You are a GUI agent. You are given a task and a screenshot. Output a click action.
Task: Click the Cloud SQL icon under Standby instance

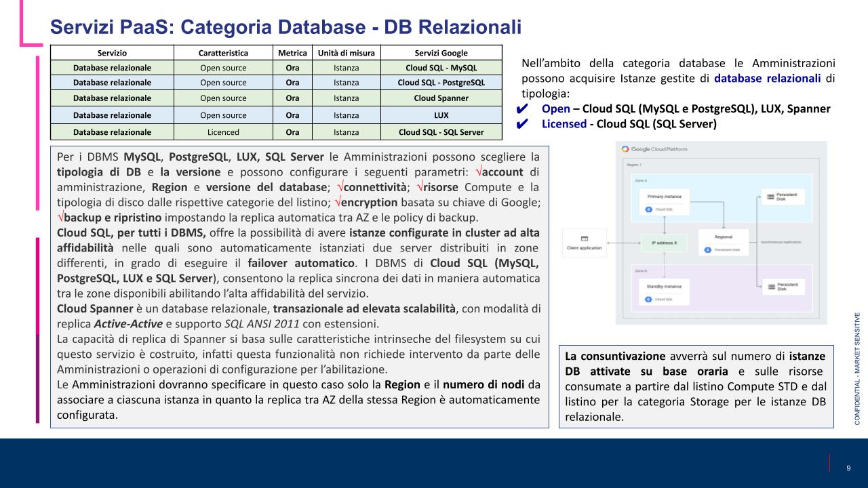coord(650,299)
